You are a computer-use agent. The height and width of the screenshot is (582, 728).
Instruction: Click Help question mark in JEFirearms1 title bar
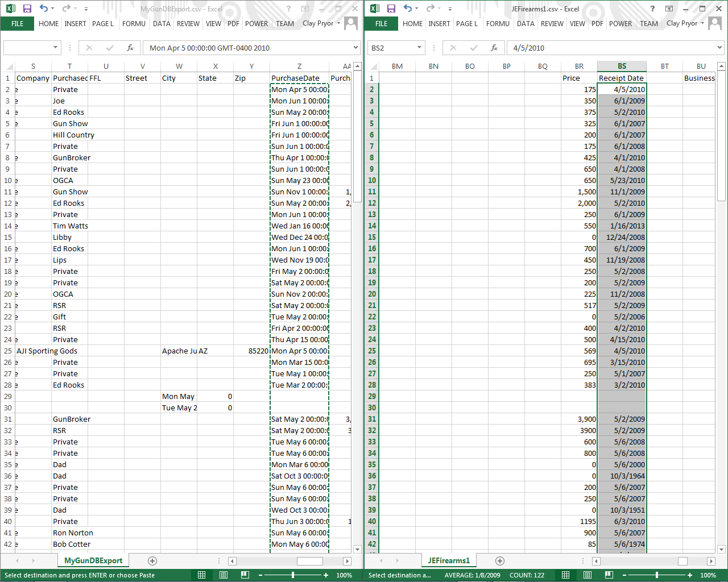[652, 9]
